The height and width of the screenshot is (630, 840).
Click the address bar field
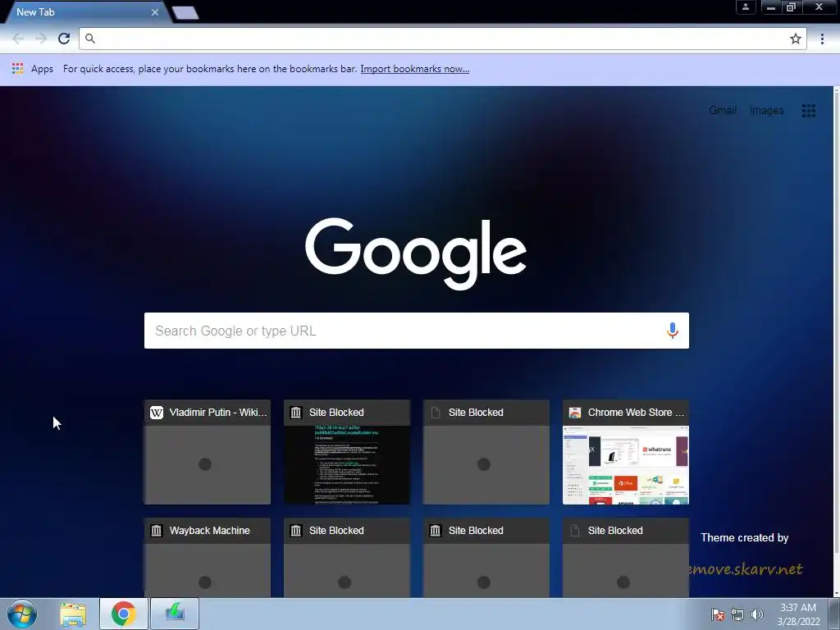pos(442,39)
